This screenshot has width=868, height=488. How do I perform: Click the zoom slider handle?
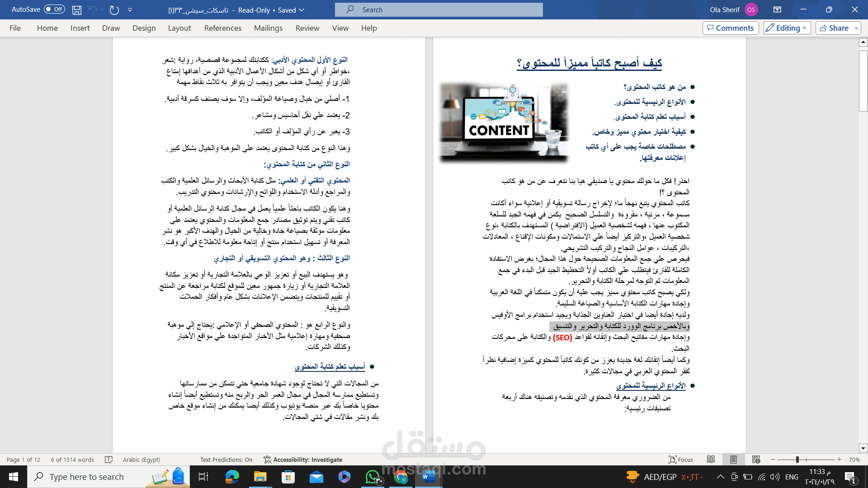tap(797, 460)
